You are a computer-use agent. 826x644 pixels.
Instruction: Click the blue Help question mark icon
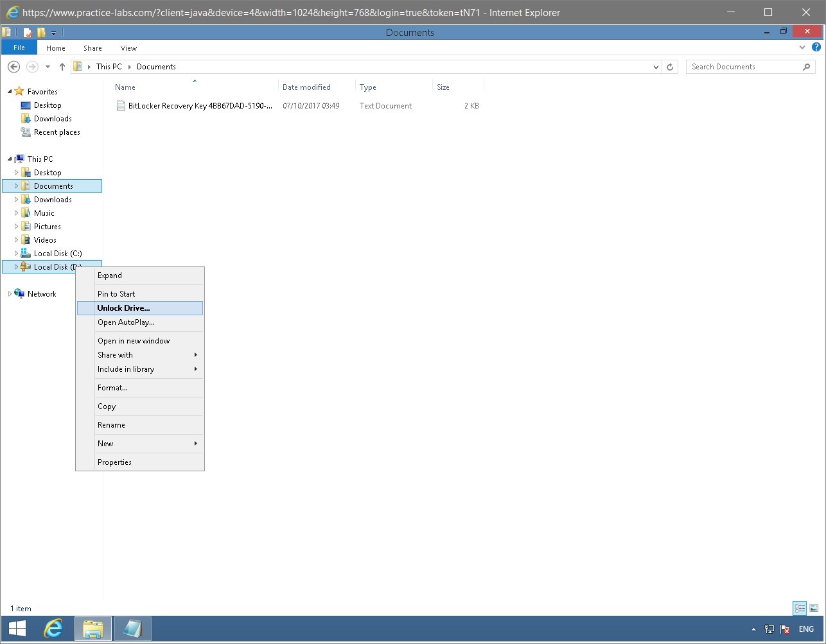point(816,47)
